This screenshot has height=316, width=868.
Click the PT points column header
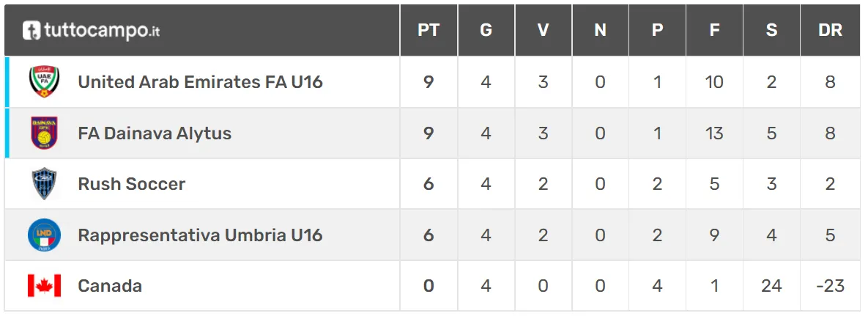(429, 31)
